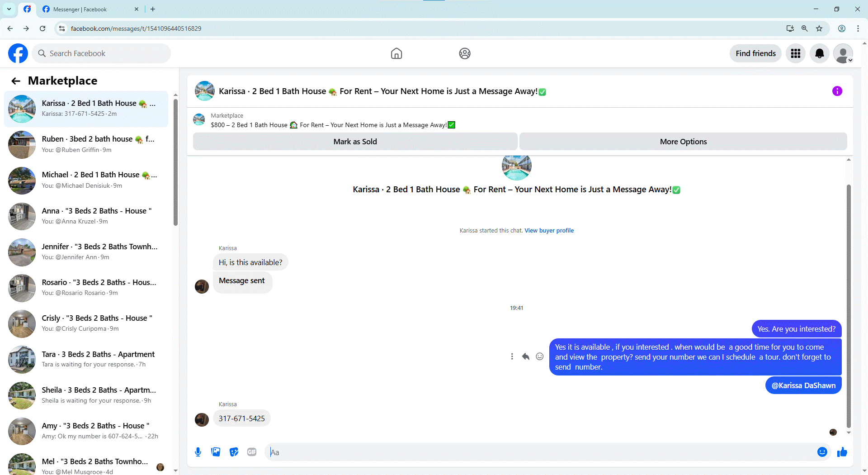The image size is (868, 475).
Task: View site information icon in address bar
Action: (x=62, y=28)
